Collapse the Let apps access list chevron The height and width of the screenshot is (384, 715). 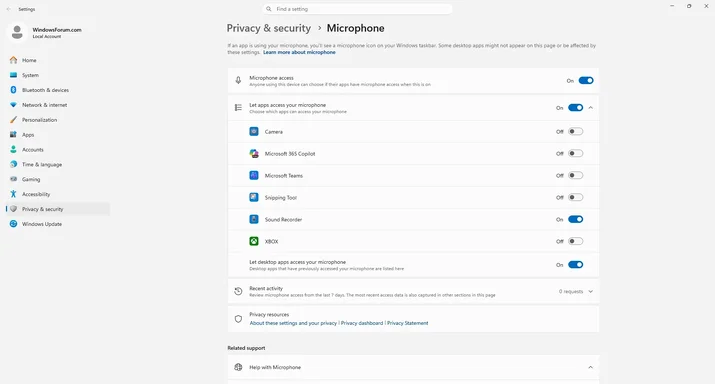pyautogui.click(x=591, y=108)
